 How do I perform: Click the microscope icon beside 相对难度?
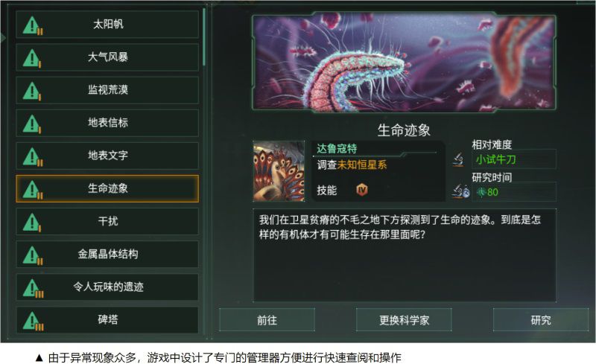(458, 159)
